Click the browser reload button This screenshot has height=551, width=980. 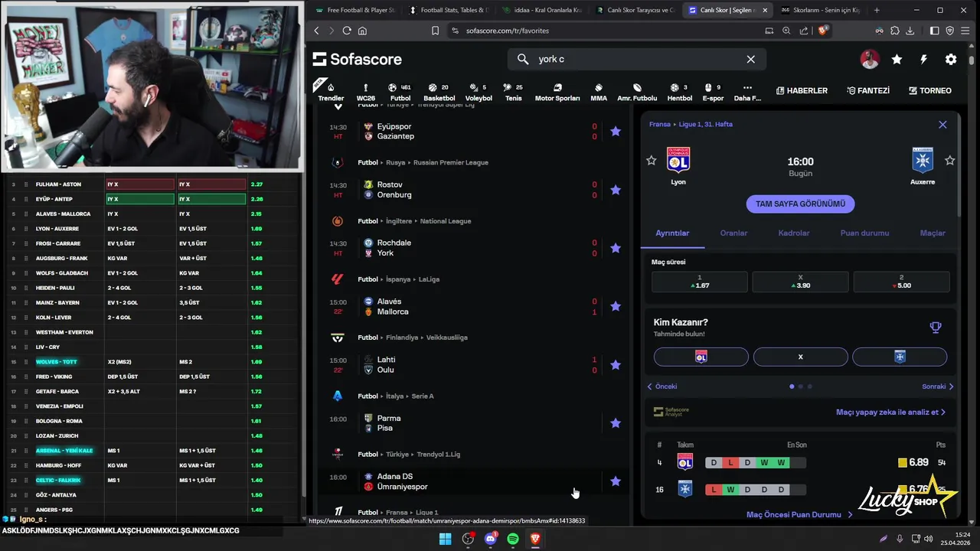click(x=347, y=31)
